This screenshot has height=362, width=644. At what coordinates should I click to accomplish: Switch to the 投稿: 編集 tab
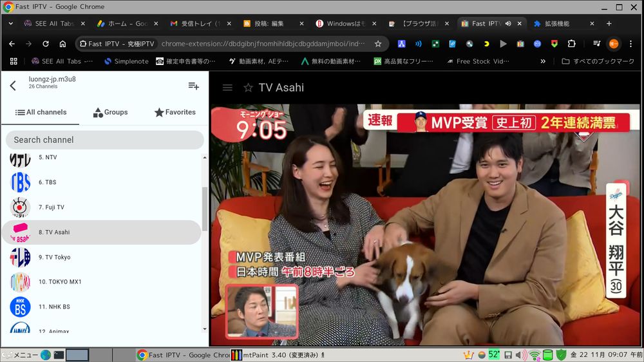[272, 23]
